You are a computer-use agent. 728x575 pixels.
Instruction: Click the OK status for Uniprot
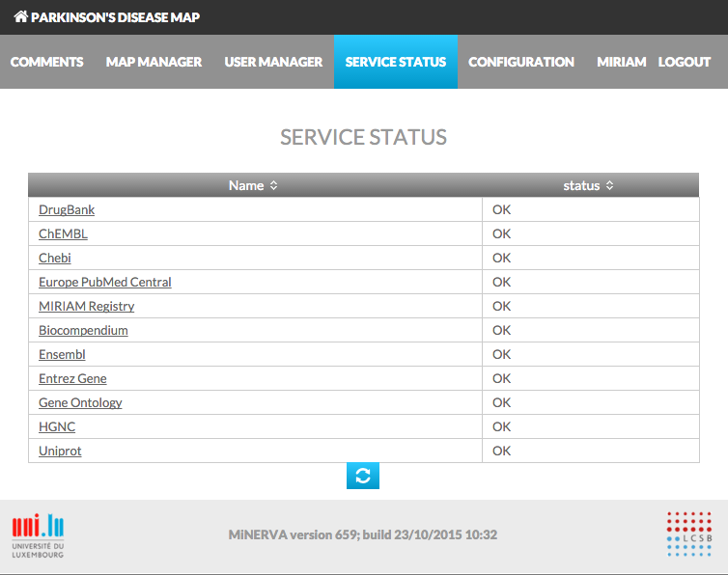coord(501,452)
